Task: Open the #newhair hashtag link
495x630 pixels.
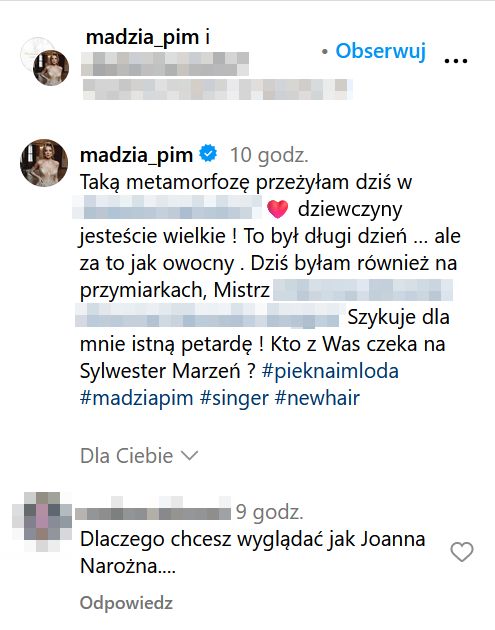Action: tap(317, 398)
